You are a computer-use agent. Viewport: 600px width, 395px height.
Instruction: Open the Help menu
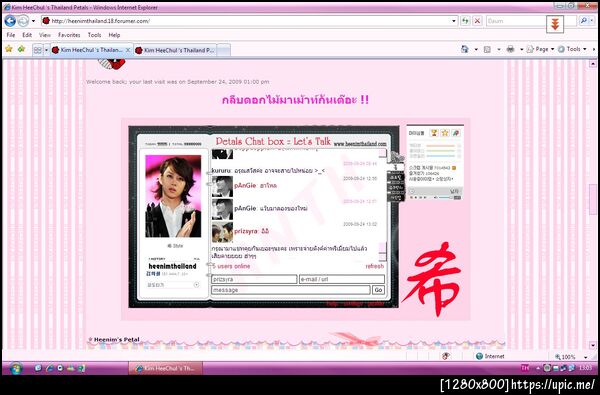point(114,35)
